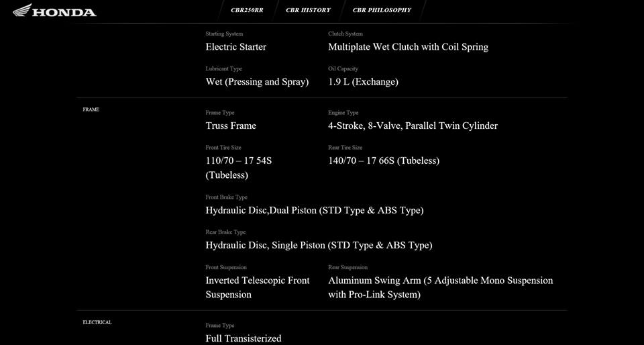The height and width of the screenshot is (345, 644).
Task: Open the CBR250RR tab
Action: 247,10
